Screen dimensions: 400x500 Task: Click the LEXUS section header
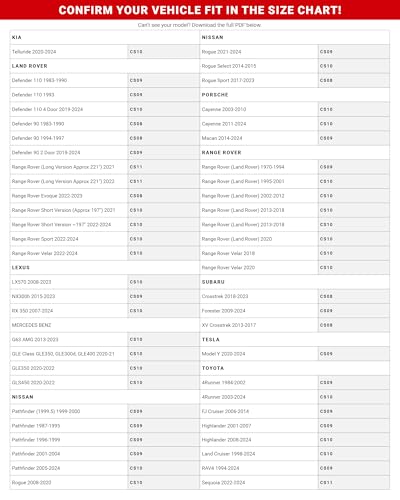tap(21, 268)
